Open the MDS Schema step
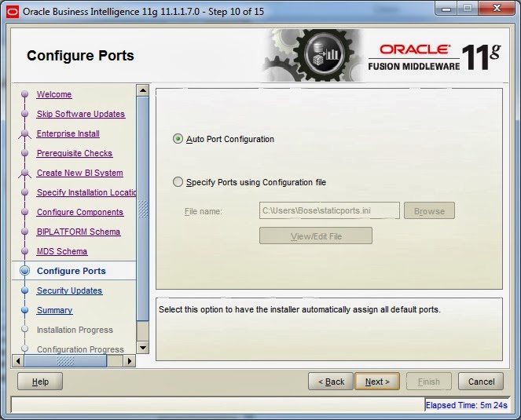The height and width of the screenshot is (420, 521). point(62,251)
